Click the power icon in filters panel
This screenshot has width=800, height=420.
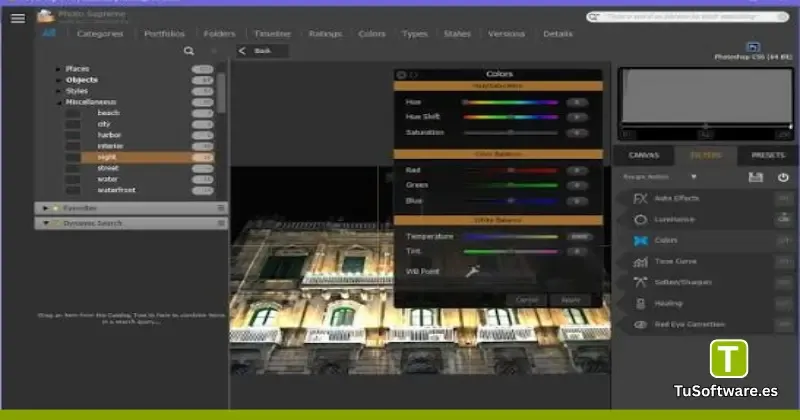coord(783,177)
